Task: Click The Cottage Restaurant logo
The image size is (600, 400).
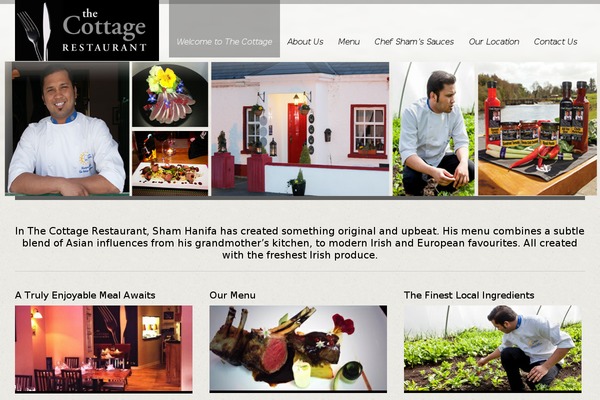Action: (x=87, y=30)
